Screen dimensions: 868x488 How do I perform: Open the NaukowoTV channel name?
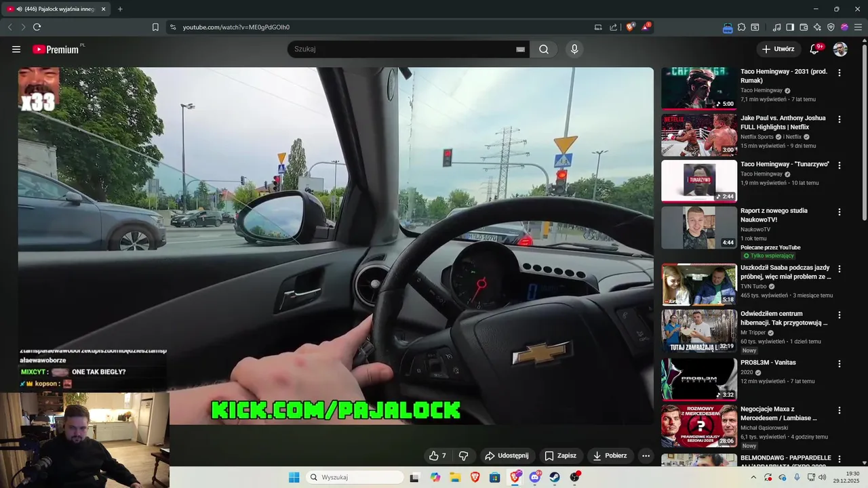755,230
